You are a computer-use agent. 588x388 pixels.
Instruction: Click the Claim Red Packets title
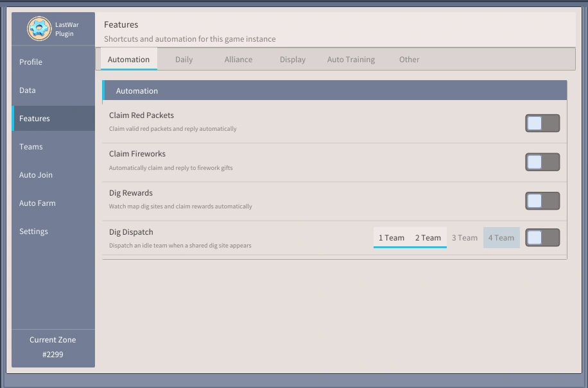(141, 115)
